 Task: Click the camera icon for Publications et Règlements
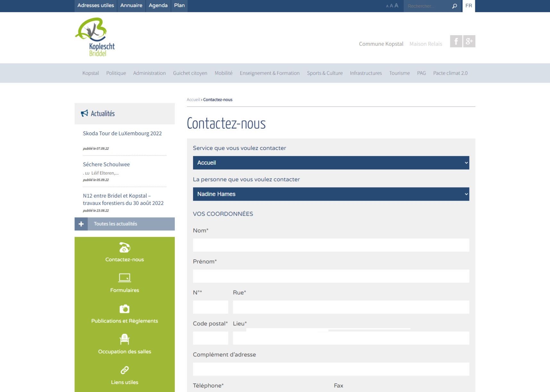(x=124, y=309)
